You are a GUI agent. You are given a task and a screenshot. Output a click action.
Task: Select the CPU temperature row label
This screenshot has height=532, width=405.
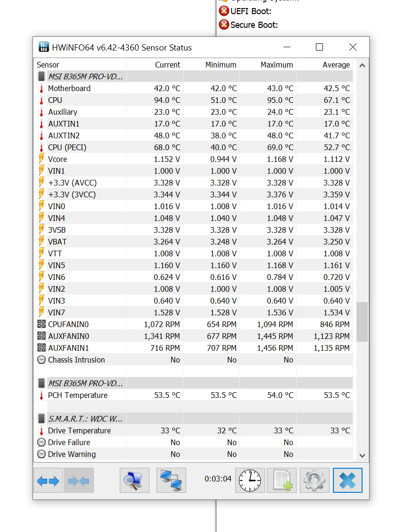pos(55,100)
